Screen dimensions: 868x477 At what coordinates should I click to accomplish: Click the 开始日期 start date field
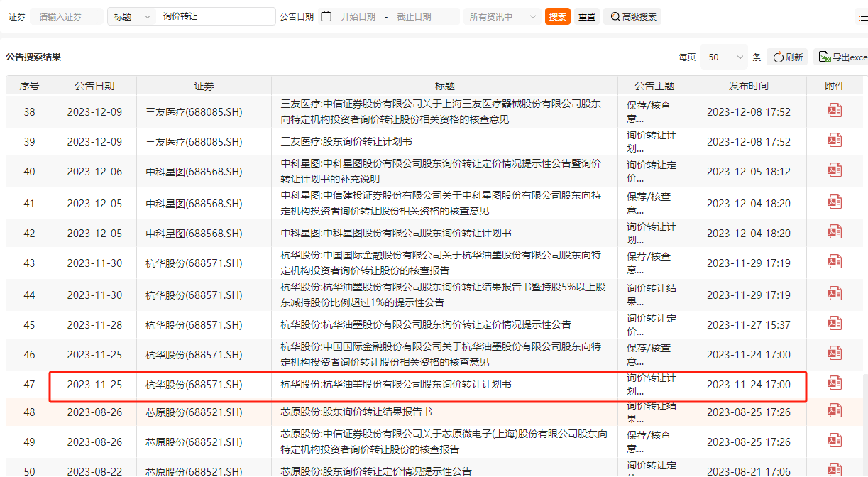click(358, 16)
